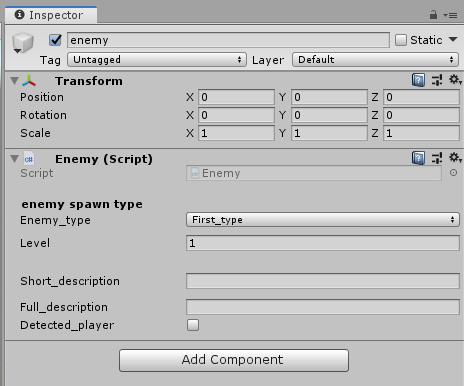Open the Enemy_type dropdown showing First_type
This screenshot has height=386, width=464.
(323, 220)
